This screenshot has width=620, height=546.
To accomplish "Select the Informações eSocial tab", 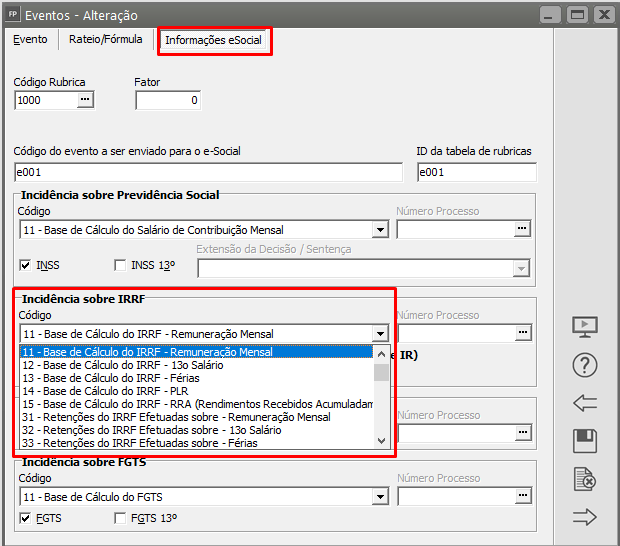I will (214, 40).
